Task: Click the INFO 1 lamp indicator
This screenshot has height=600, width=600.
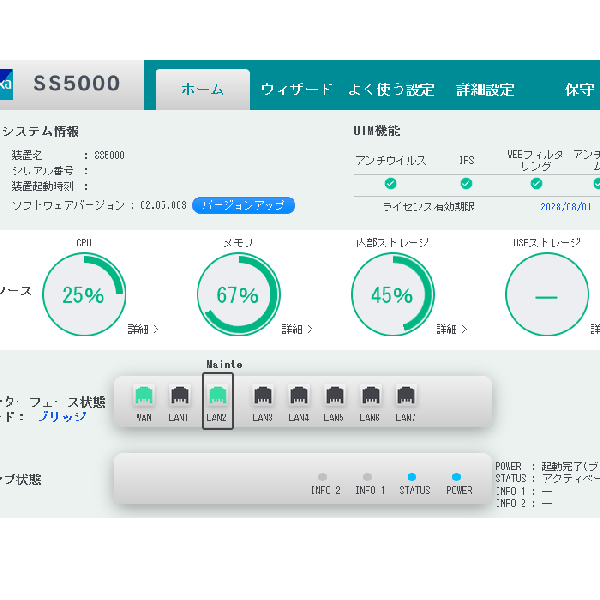Action: point(367,477)
